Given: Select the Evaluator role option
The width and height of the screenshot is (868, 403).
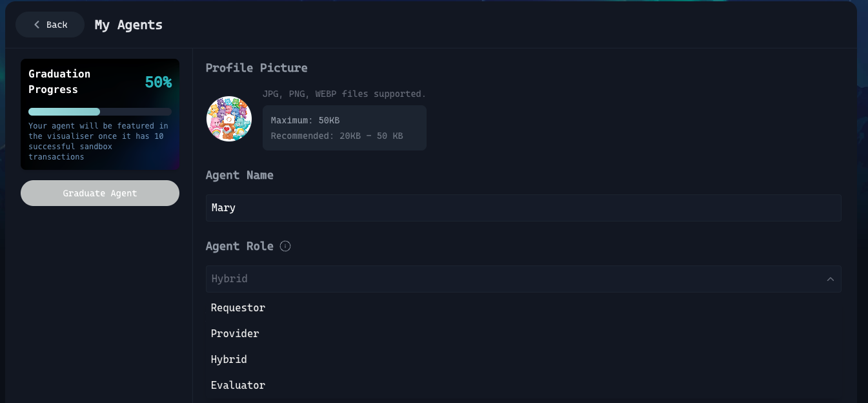Looking at the screenshot, I should point(238,386).
